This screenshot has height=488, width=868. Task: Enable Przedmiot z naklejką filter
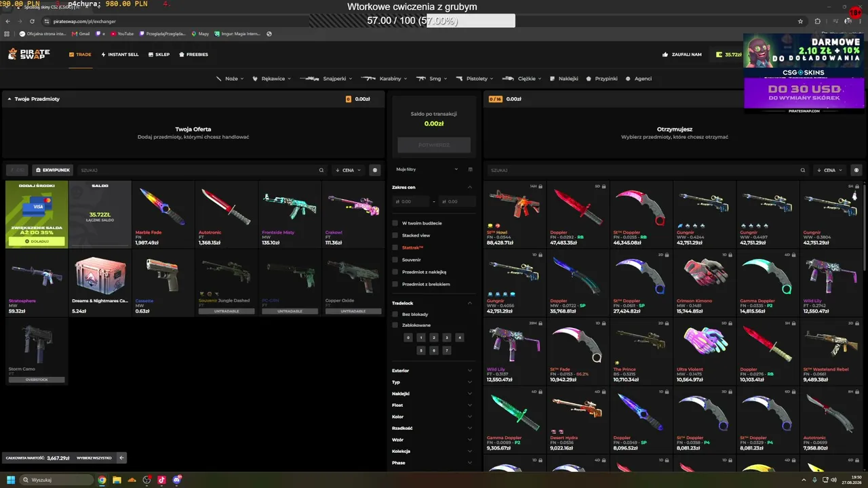click(x=395, y=272)
